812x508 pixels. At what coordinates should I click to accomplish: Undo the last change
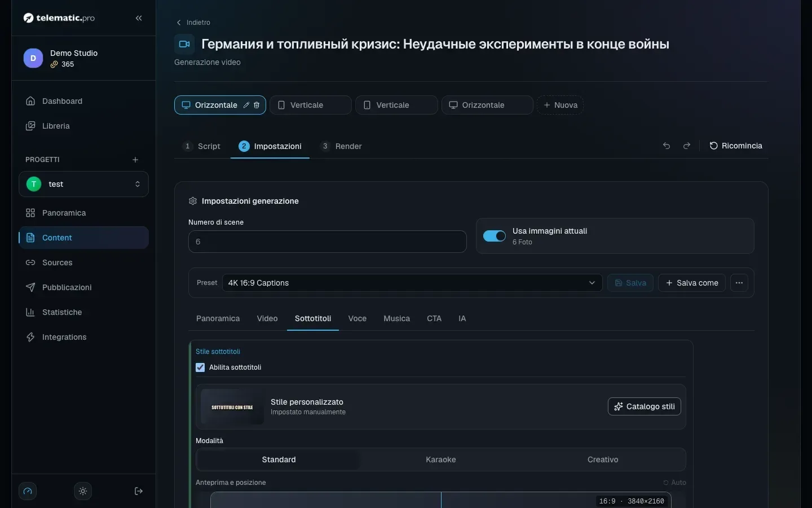tap(667, 146)
